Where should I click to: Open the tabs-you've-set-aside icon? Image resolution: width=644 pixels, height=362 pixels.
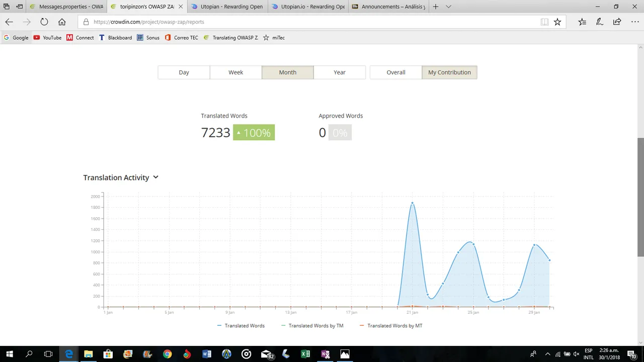click(x=7, y=7)
